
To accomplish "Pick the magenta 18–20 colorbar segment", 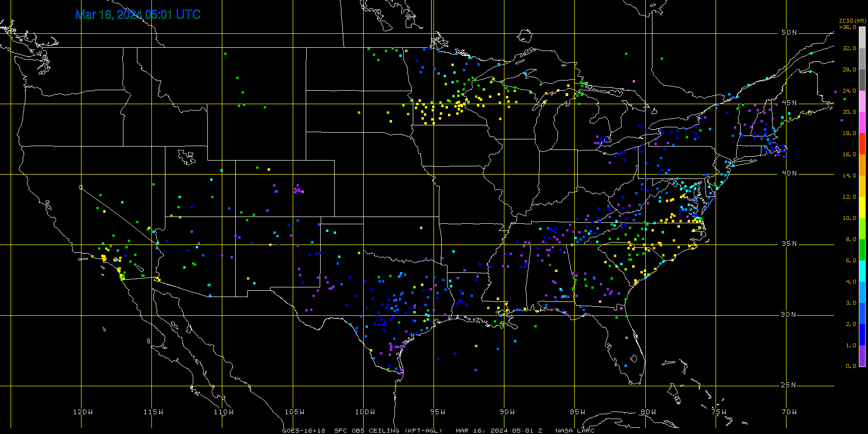I will pos(862,122).
